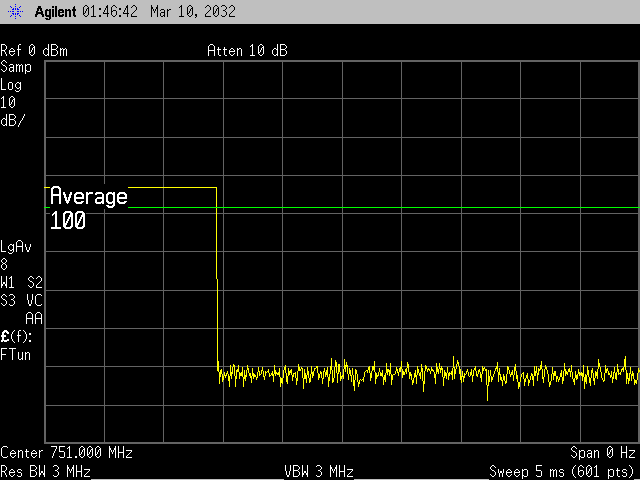Click the S2 trace status indicator

35,282
